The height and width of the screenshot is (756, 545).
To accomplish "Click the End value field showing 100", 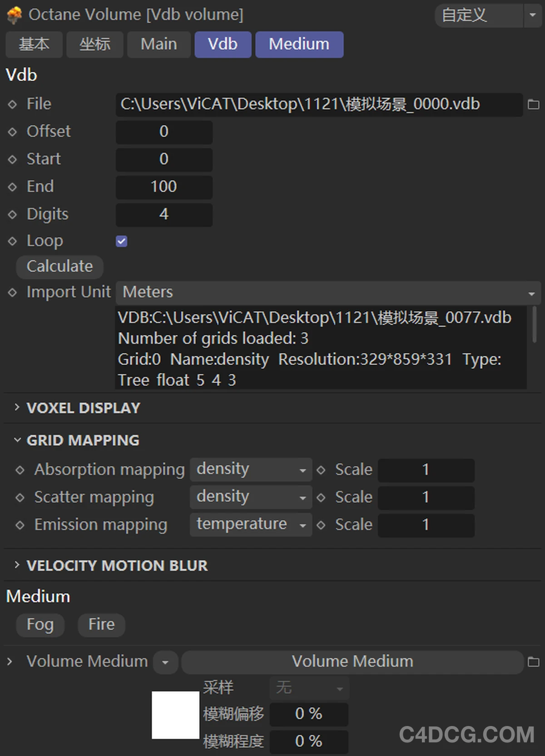I will (164, 187).
